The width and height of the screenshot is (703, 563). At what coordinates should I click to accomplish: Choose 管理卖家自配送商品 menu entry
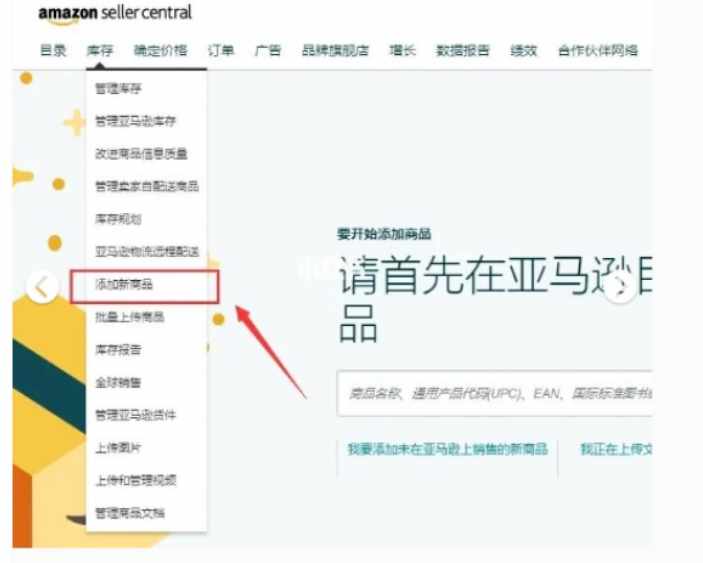click(147, 186)
